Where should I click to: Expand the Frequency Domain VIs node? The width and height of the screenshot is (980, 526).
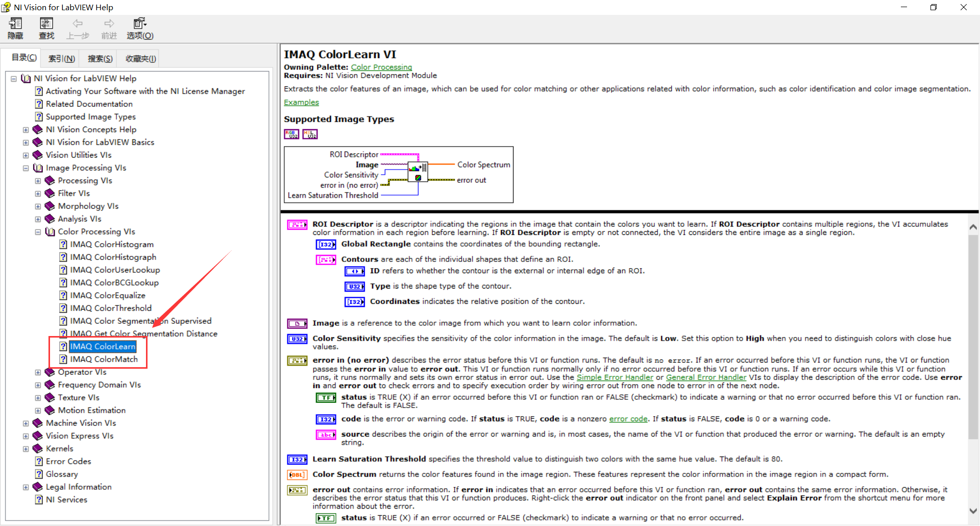coord(38,385)
